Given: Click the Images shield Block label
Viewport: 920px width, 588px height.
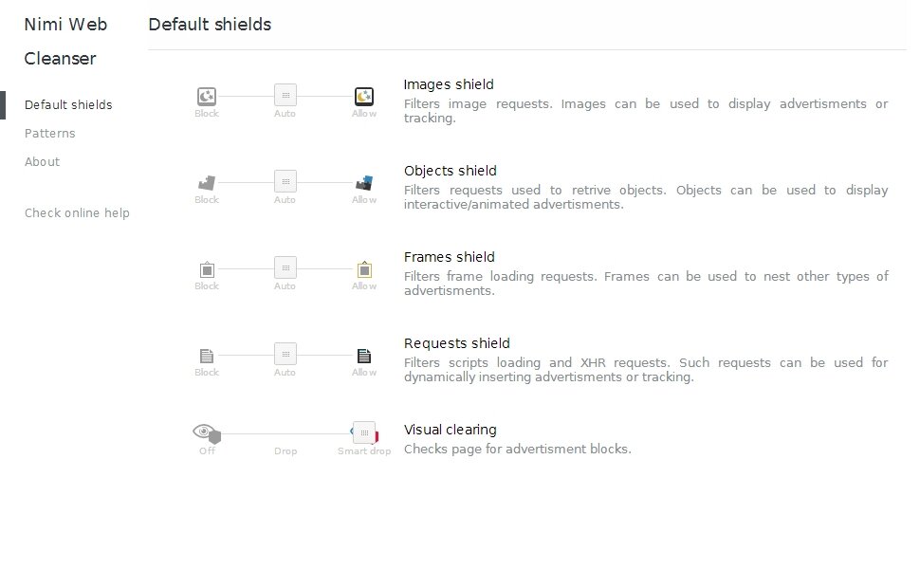Looking at the screenshot, I should [207, 113].
